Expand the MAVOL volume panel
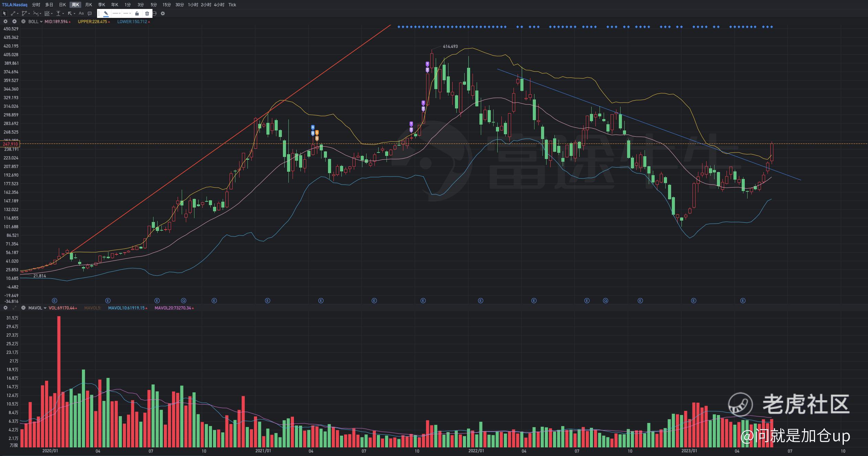Image resolution: width=868 pixels, height=456 pixels. point(14,308)
